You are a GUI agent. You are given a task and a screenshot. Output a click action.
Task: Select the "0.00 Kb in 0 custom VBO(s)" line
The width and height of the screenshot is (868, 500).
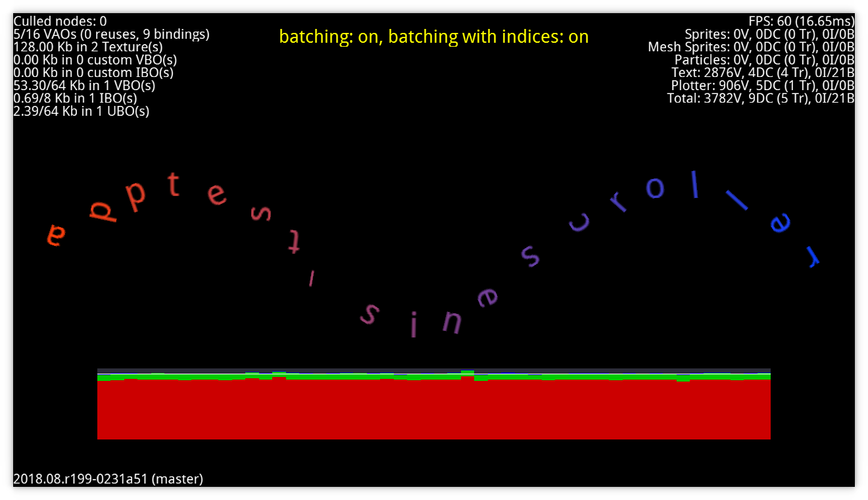coord(95,59)
